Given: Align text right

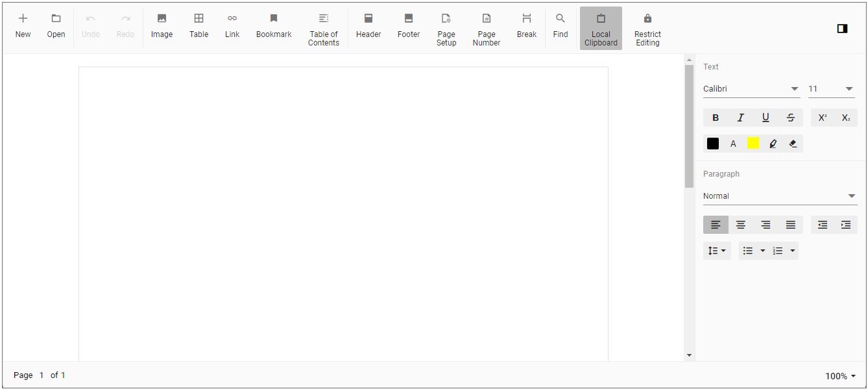Looking at the screenshot, I should coord(766,225).
